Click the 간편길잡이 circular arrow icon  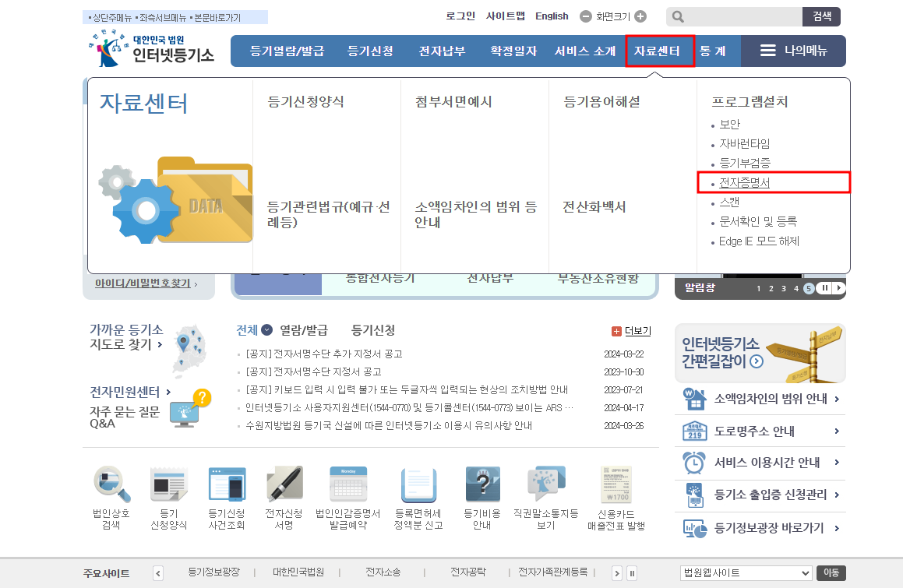coord(757,361)
